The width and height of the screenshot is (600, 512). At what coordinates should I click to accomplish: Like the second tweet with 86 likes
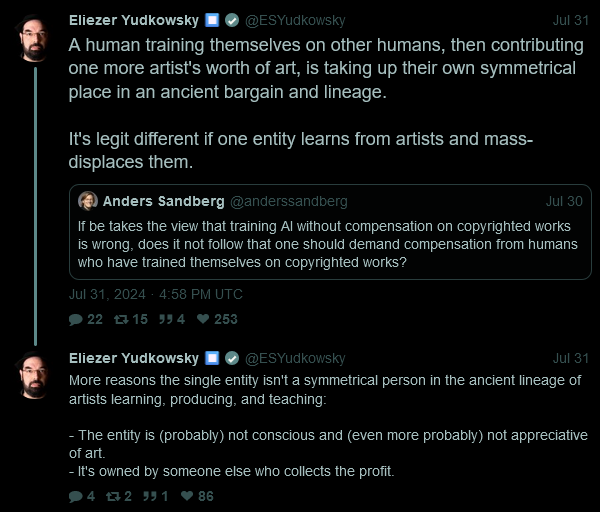point(187,496)
